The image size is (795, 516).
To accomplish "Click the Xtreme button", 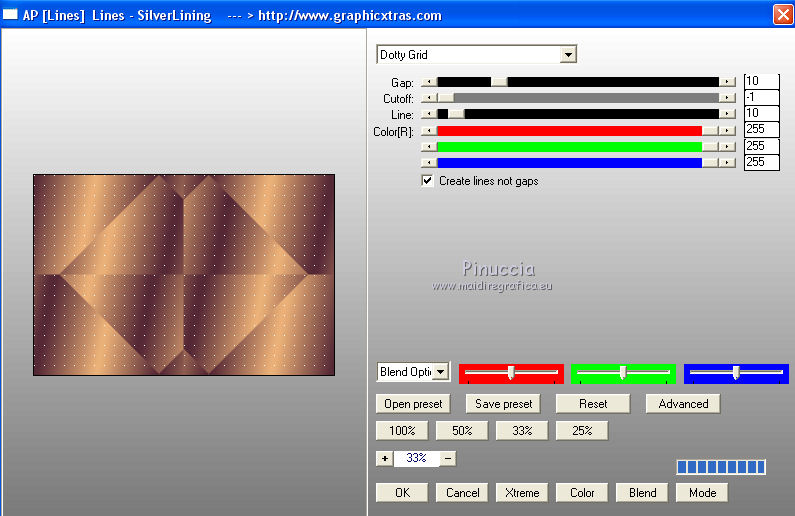I will (522, 493).
